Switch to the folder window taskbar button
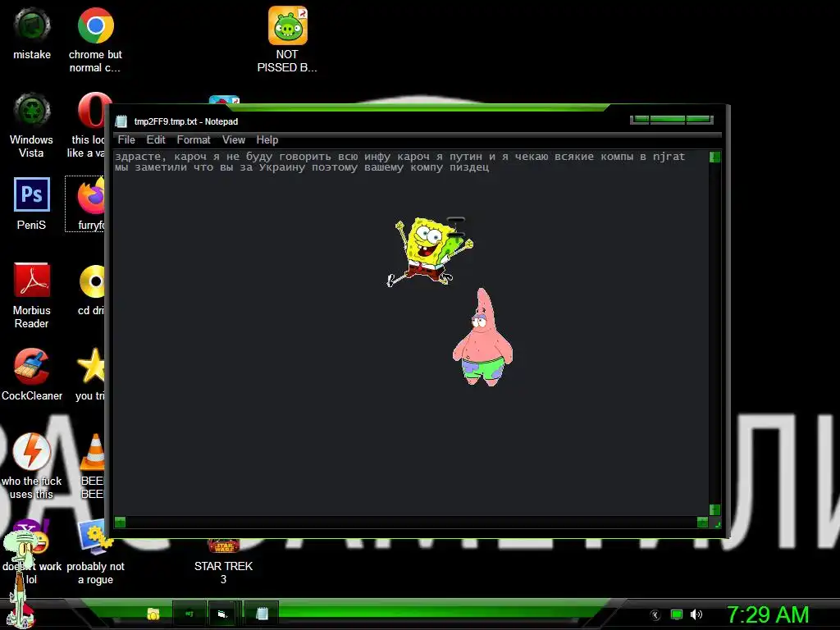The image size is (840, 630). (x=222, y=614)
